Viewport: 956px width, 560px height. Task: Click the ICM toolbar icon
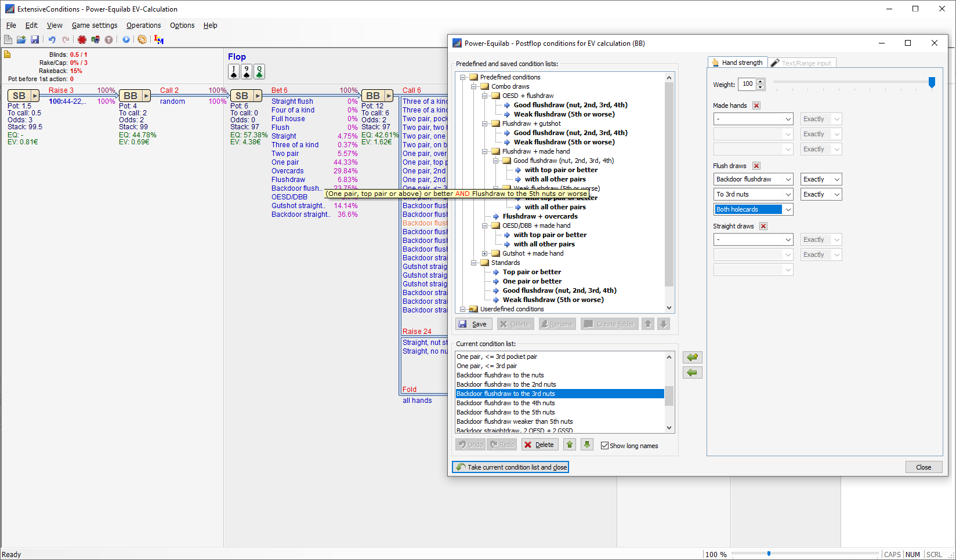point(159,39)
